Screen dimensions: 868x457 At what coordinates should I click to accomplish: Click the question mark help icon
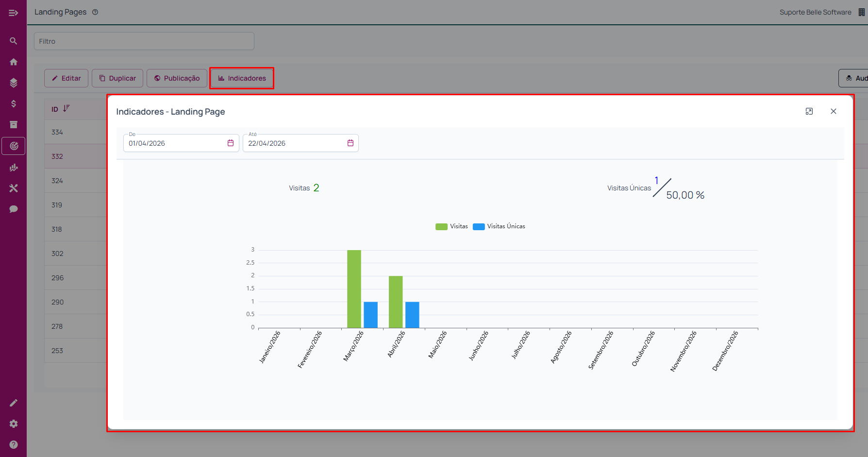coord(14,444)
